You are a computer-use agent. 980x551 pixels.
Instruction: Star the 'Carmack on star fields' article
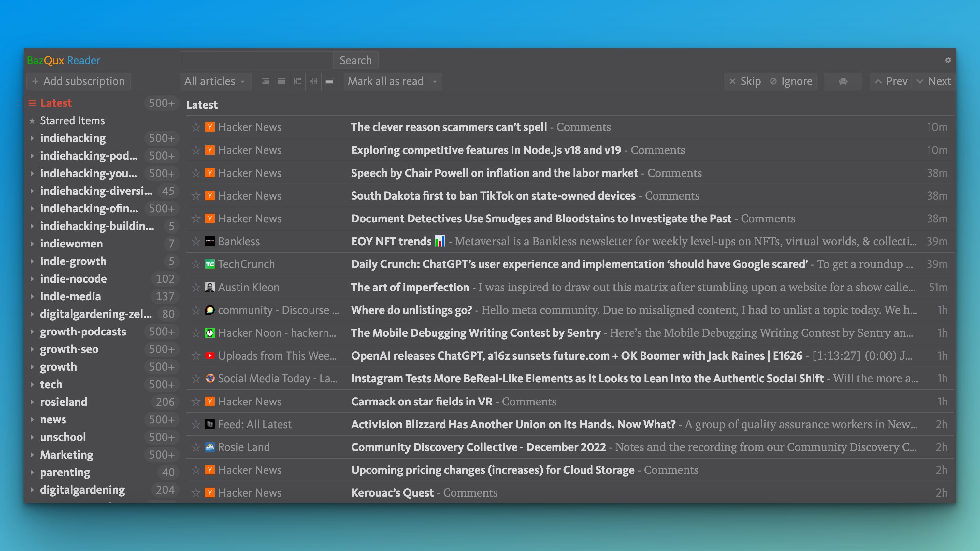click(x=196, y=402)
